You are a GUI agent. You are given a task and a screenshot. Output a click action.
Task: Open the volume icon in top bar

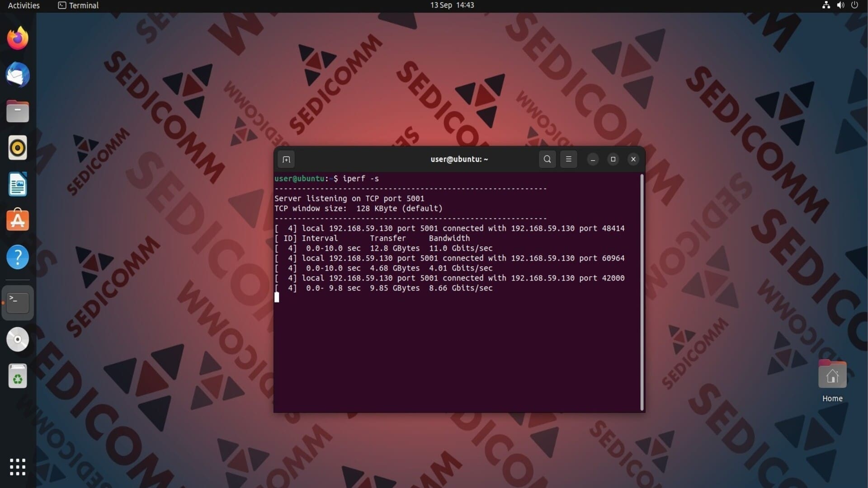[x=840, y=5]
